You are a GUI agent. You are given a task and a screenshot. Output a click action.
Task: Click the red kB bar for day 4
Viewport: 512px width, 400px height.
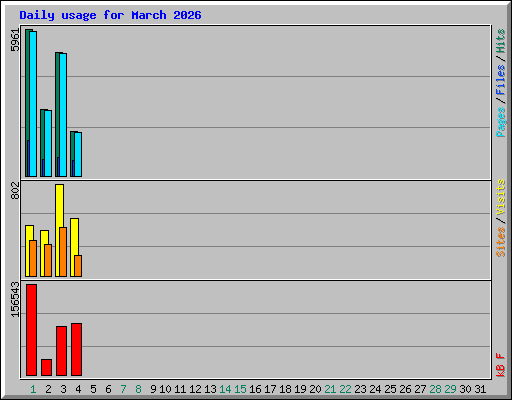76,349
